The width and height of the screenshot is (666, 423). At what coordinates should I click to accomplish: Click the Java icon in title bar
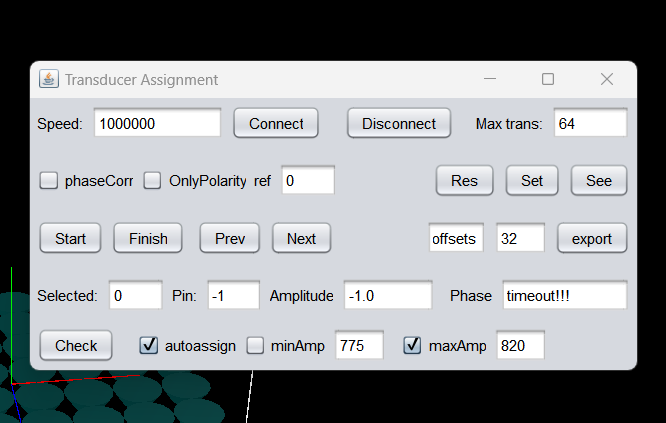48,79
